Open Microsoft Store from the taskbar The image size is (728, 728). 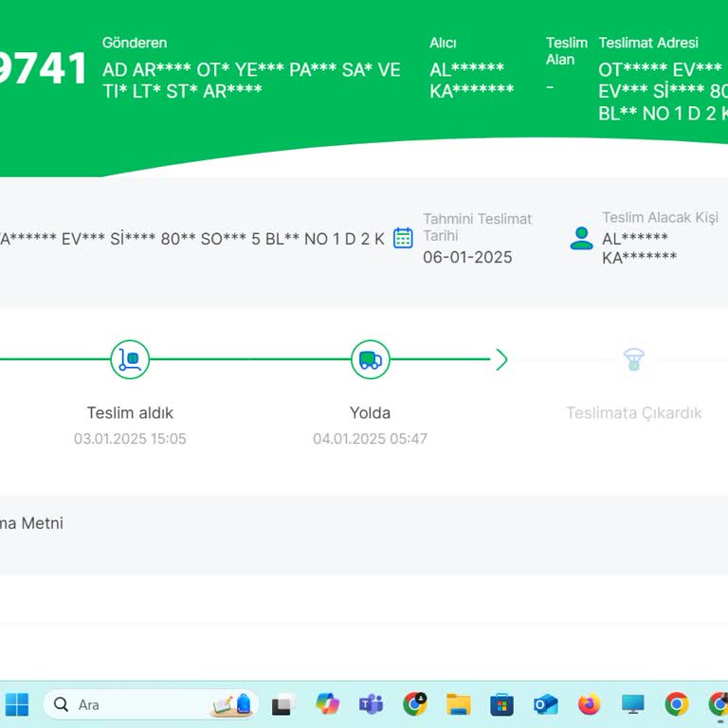[x=501, y=705]
